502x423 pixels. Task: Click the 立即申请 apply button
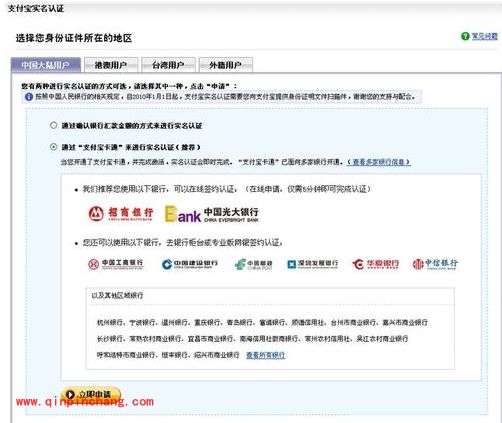point(91,394)
